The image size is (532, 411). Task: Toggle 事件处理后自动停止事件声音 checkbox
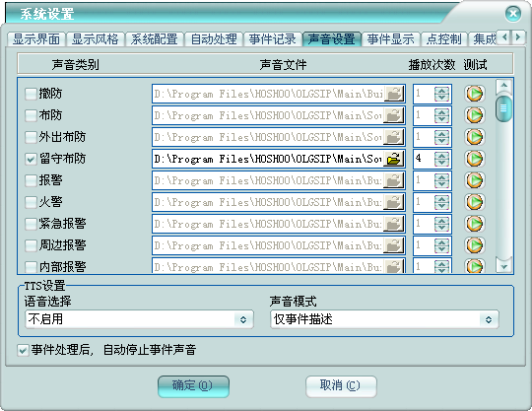pos(23,350)
